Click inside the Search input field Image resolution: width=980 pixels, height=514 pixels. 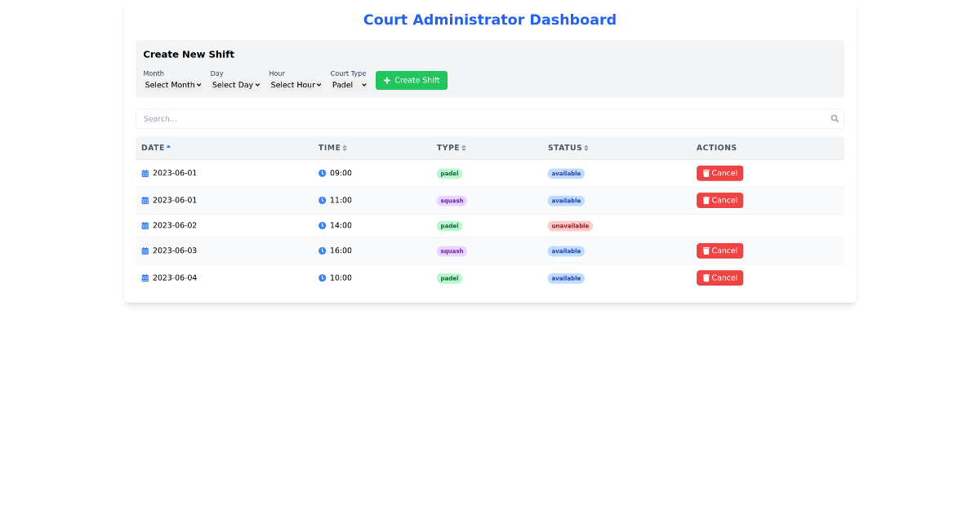[x=408, y=118]
